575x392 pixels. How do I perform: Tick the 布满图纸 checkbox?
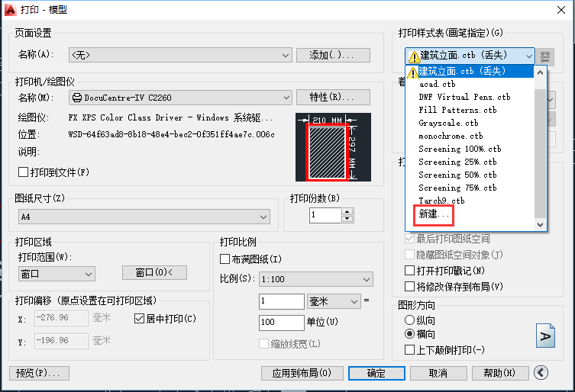[x=225, y=259]
